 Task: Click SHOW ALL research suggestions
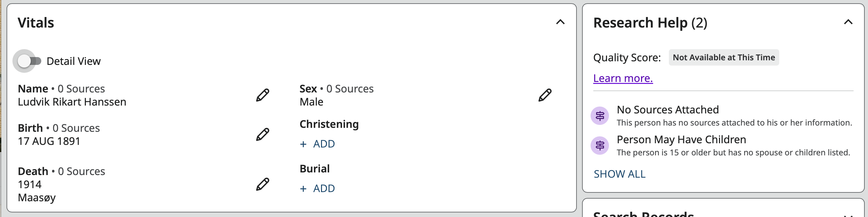tap(619, 174)
